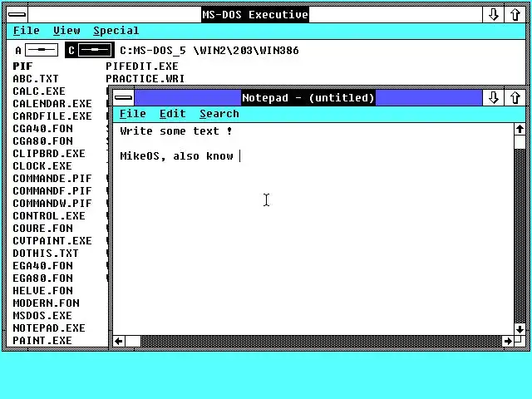The image size is (532, 399).
Task: Select the PIF directory entry
Action: pyautogui.click(x=22, y=66)
